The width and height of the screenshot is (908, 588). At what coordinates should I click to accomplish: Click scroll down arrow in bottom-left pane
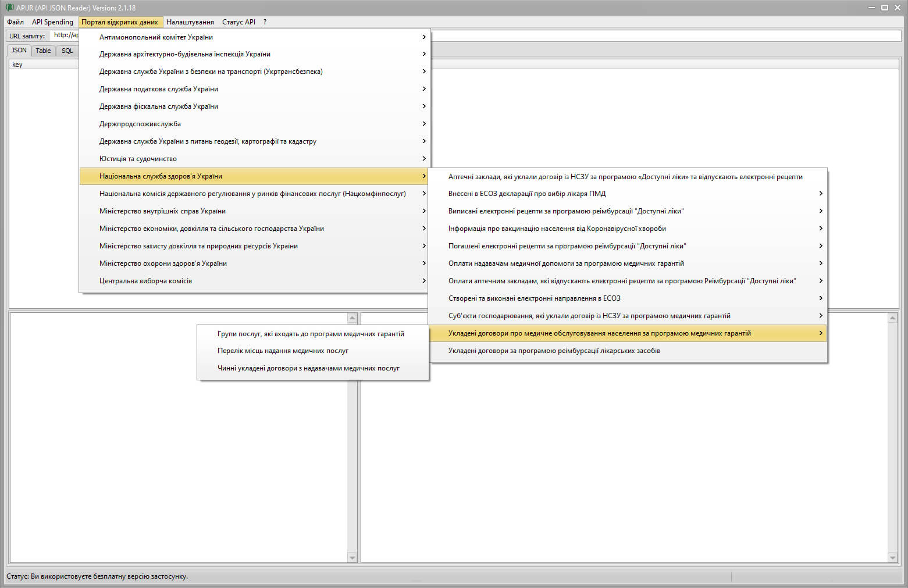[x=352, y=558]
